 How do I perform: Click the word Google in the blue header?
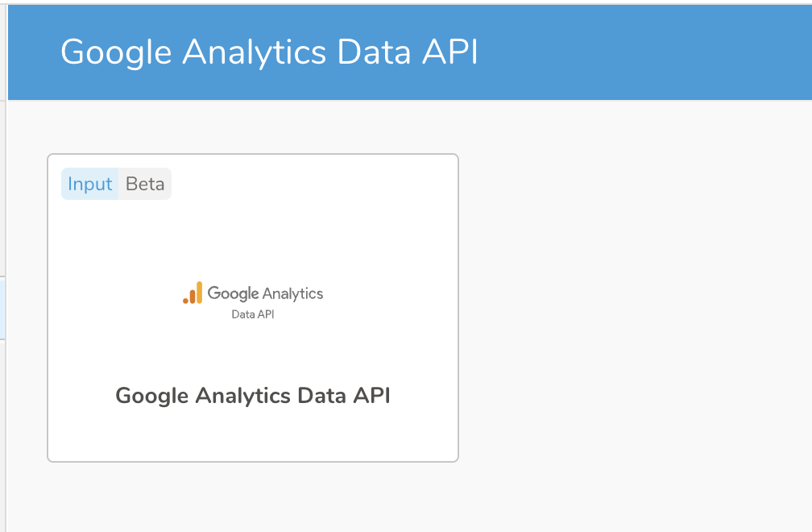(x=116, y=52)
